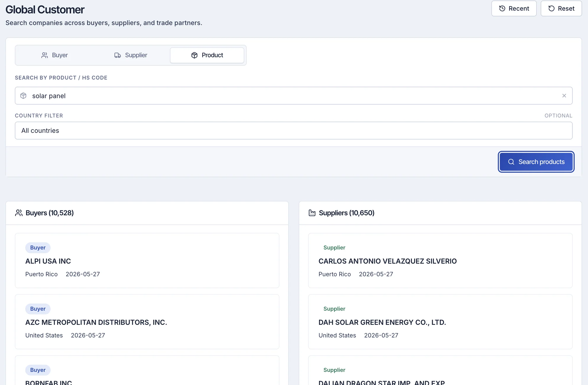588x385 pixels.
Task: Click the Reset button
Action: tap(561, 9)
